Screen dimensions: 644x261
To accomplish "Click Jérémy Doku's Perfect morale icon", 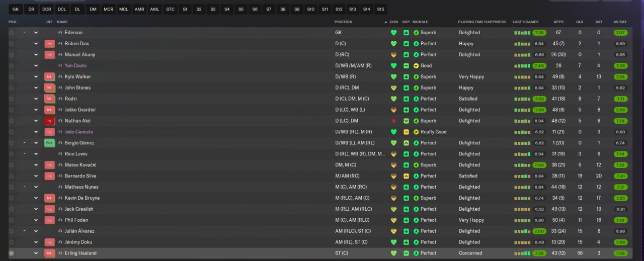I will coord(416,242).
